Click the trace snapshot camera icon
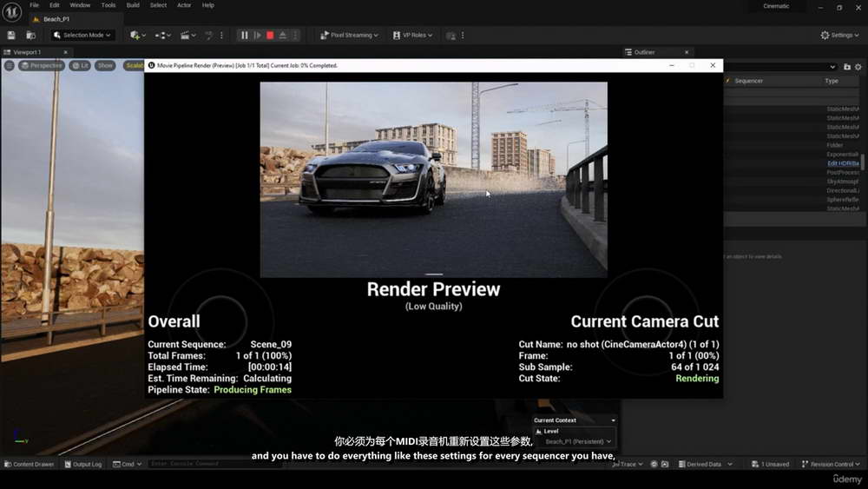The image size is (868, 489). point(665,464)
